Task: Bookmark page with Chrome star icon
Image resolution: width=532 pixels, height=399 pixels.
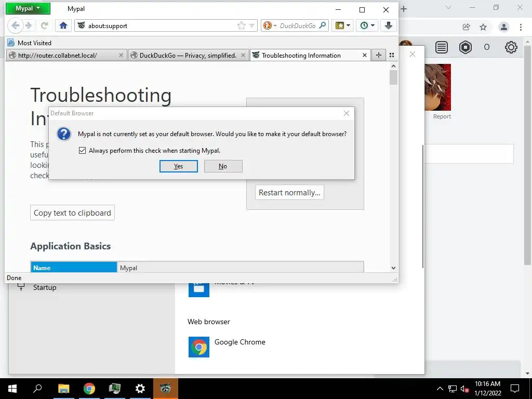Action: 483,27
